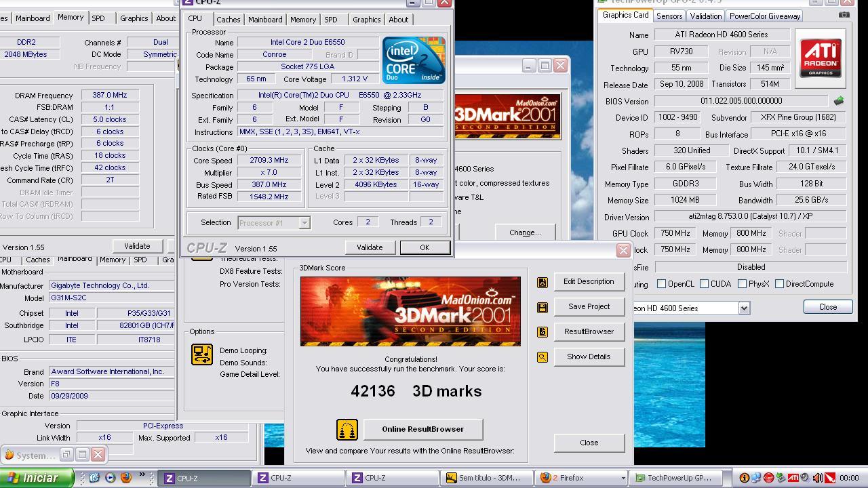Toggle the DirectCompute checkbox
The height and width of the screenshot is (488, 868).
[x=779, y=284]
